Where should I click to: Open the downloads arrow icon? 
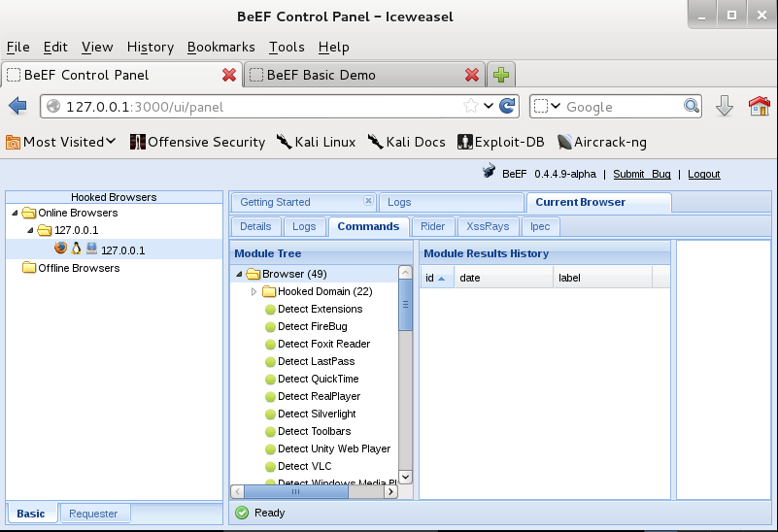point(725,106)
